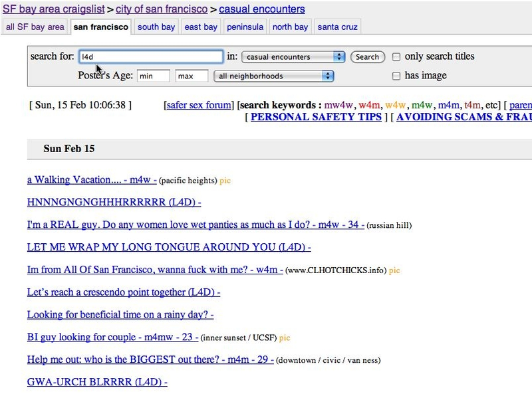Click the max age field
This screenshot has width=532, height=394.
[192, 76]
